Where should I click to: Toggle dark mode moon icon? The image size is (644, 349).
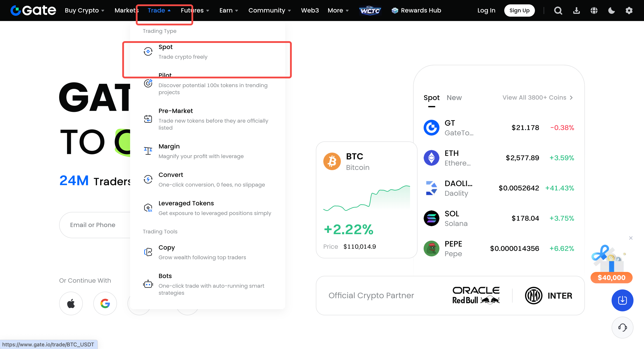pos(611,11)
